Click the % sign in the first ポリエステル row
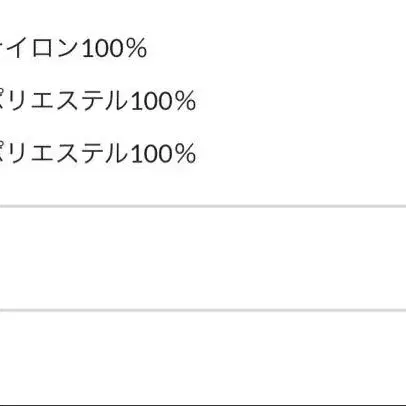This screenshot has width=406, height=406. pos(186,101)
